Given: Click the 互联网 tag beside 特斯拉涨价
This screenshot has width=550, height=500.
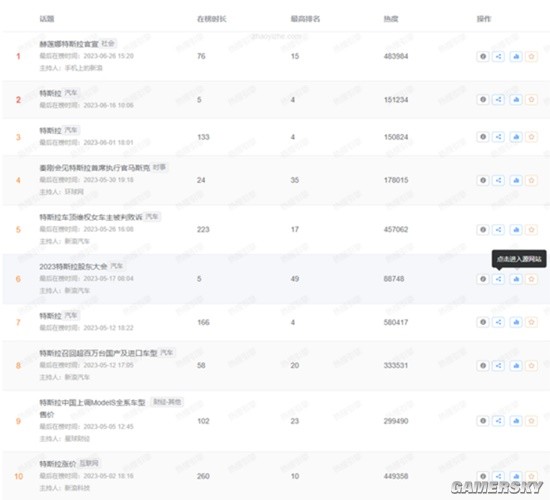Looking at the screenshot, I should click(89, 464).
